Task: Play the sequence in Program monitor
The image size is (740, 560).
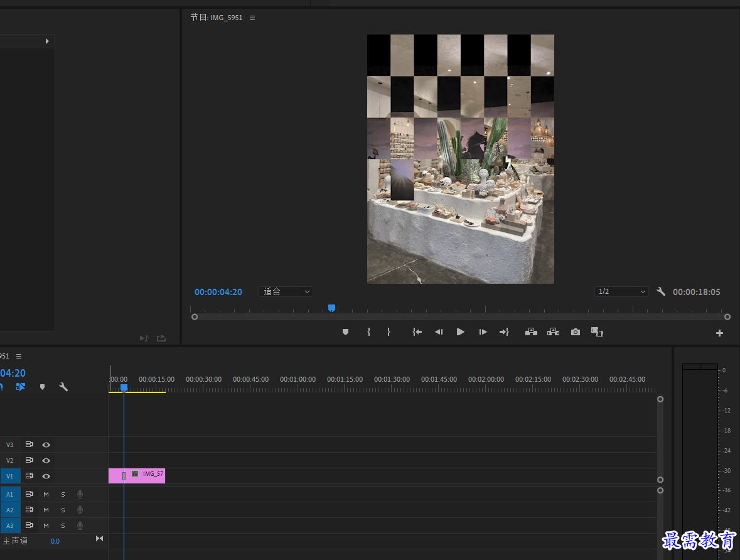Action: (461, 332)
